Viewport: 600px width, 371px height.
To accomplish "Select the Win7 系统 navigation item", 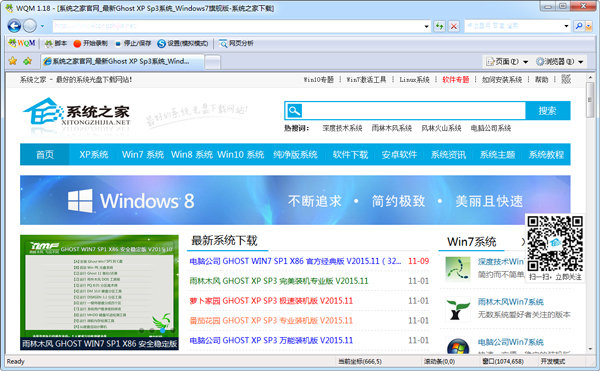I will point(143,155).
